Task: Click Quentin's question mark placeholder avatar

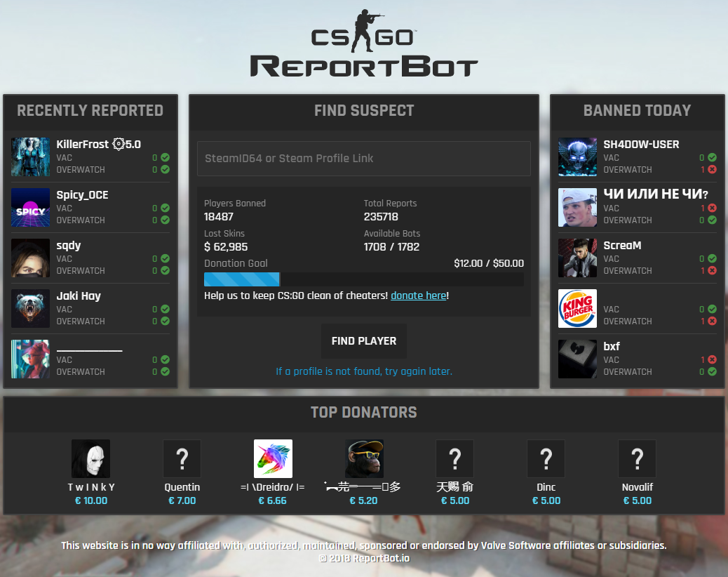Action: coord(182,459)
